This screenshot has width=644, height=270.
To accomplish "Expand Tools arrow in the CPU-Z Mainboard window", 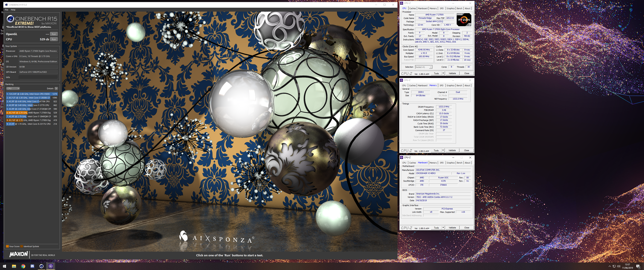I will click(443, 228).
